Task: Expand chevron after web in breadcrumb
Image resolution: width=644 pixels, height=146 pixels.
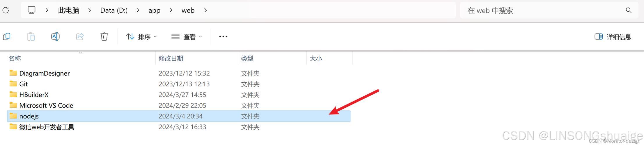Action: 206,11
